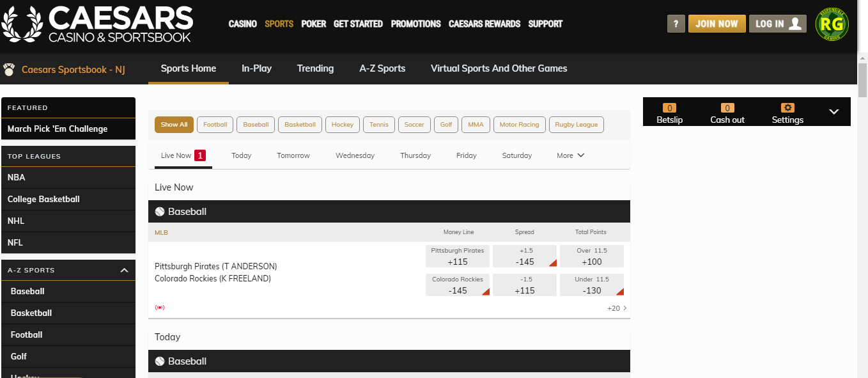This screenshot has height=378, width=868.
Task: Click baseball icon in Today section header
Action: point(160,361)
